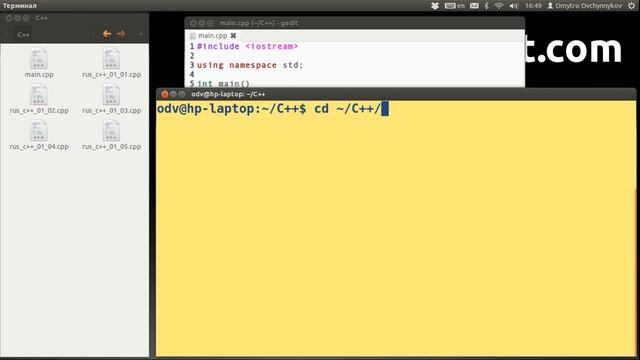Open the sound volume indicator
Viewport: 640px width, 360px height.
513,6
